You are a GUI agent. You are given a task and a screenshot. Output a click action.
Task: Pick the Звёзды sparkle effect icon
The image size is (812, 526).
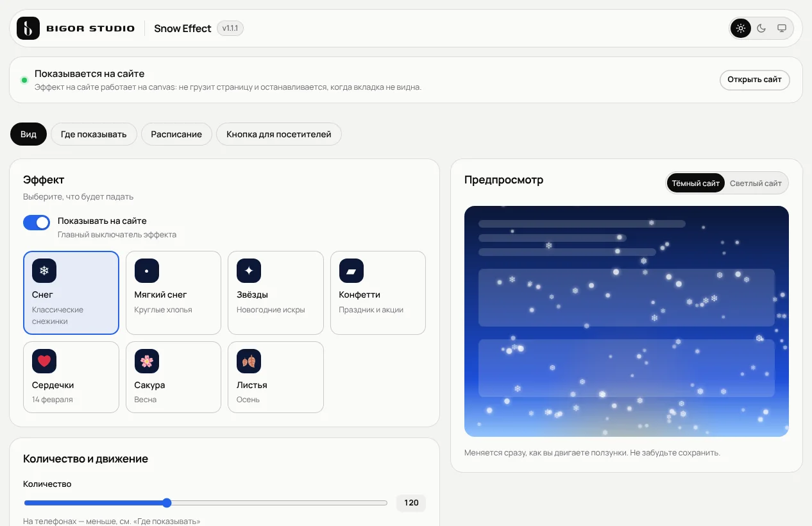(249, 271)
